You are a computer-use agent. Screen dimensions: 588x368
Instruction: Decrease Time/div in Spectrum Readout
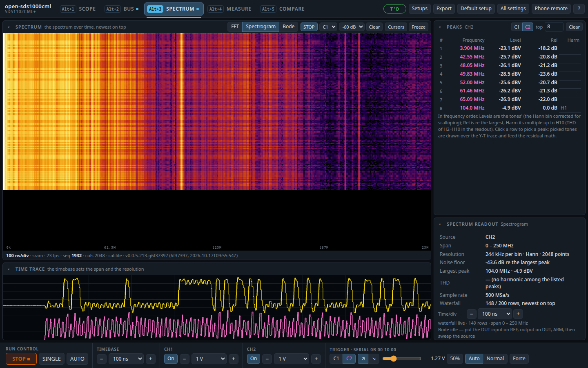(472, 314)
